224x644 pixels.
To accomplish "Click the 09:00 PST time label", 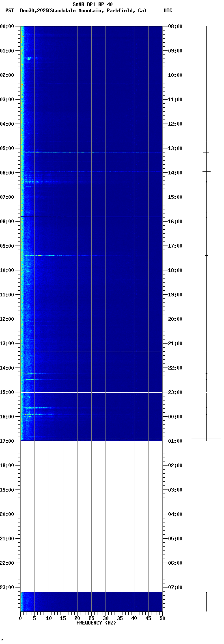I will tap(7, 246).
